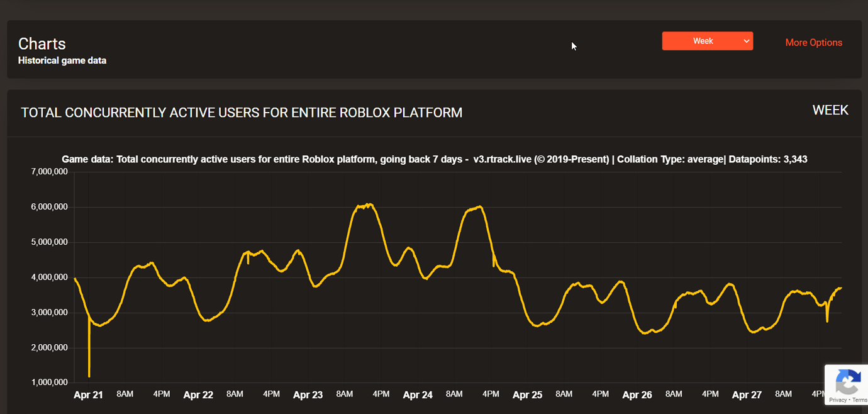Open the reCAPTCHA Privacy link
Screen dimensions: 868x414
pyautogui.click(x=837, y=400)
